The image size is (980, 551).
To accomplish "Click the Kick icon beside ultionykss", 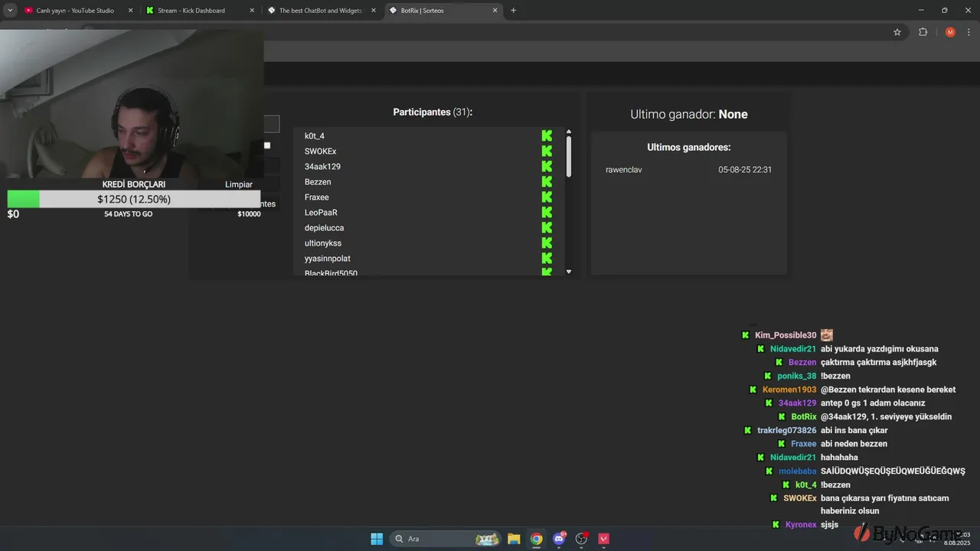I will pos(547,243).
